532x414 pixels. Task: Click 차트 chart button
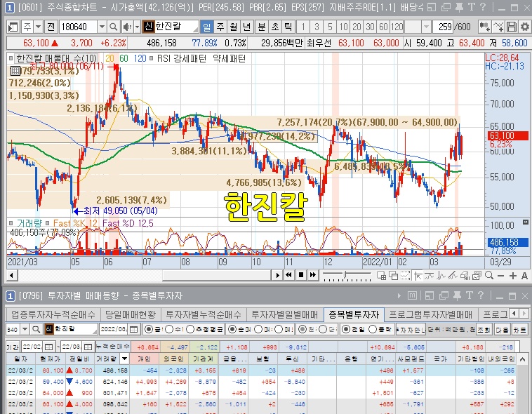[519, 329]
